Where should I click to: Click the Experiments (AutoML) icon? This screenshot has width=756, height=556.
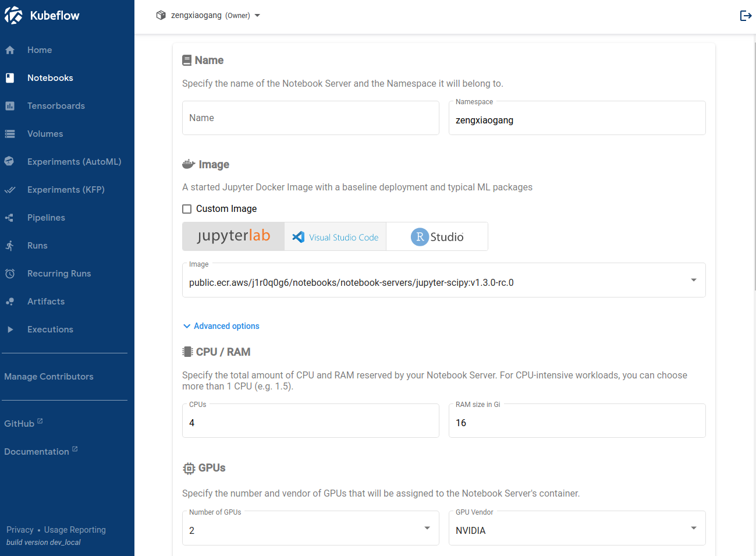9,161
